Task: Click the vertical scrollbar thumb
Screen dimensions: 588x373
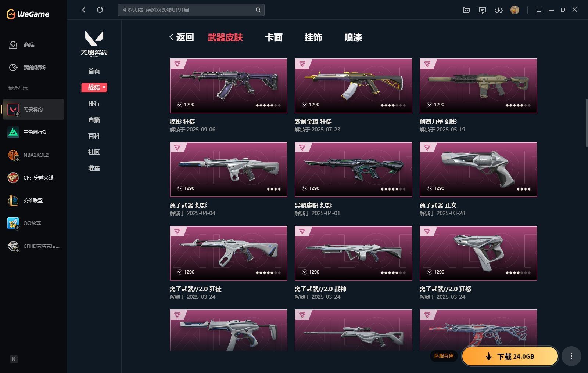Action: (x=587, y=123)
